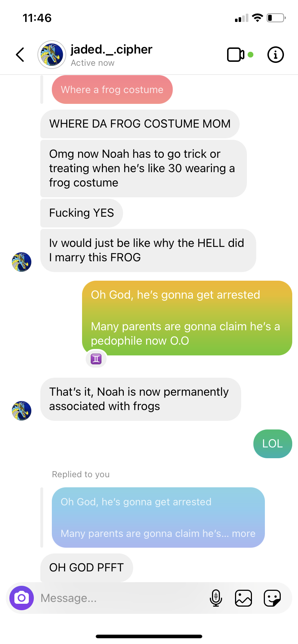Open the photo gallery picker icon

(x=243, y=598)
